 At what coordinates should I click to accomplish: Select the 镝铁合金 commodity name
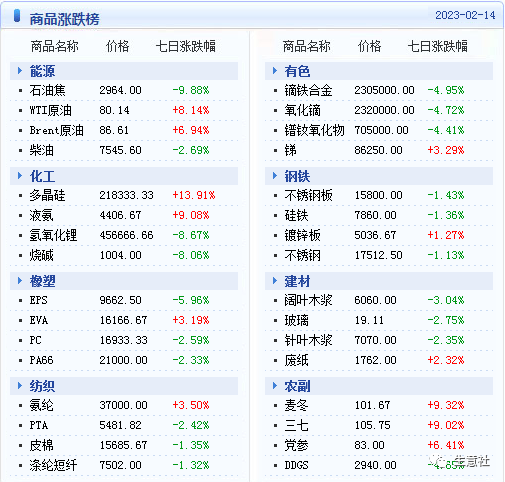(308, 90)
